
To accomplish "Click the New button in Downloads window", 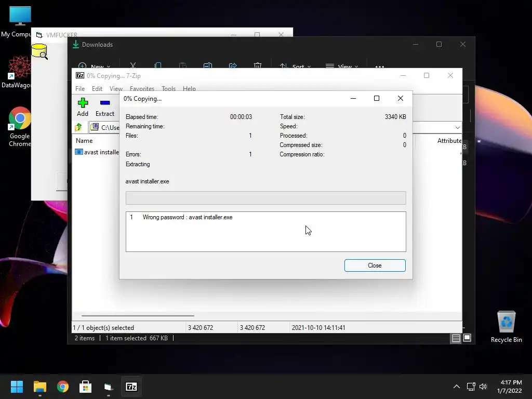I will click(x=95, y=66).
